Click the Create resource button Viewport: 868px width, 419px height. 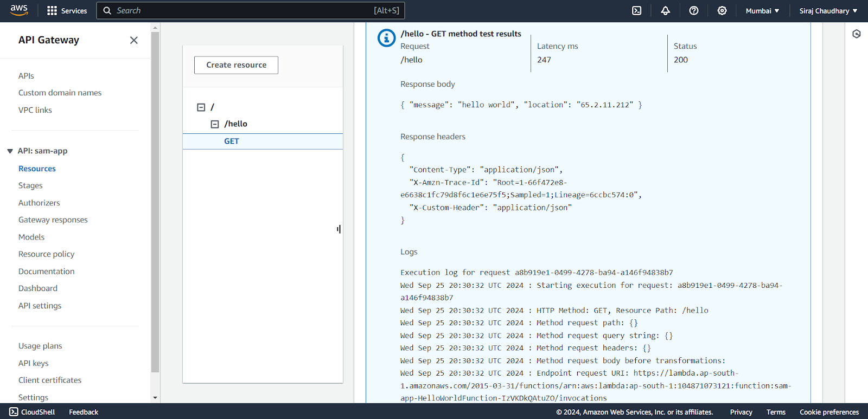(236, 65)
